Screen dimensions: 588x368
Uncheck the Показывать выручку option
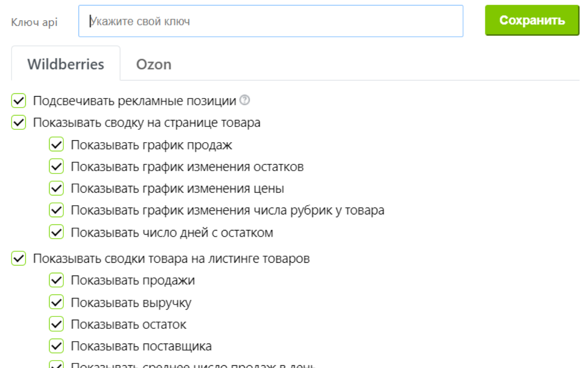[x=56, y=302]
